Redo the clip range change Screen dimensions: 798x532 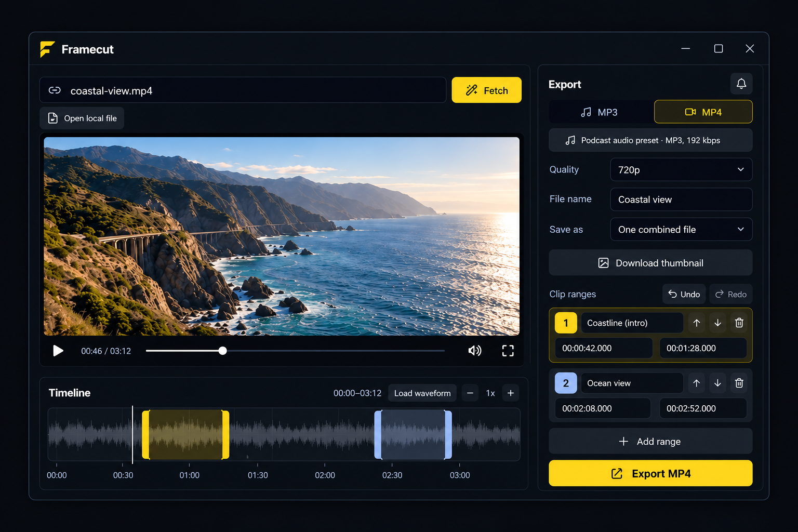pyautogui.click(x=730, y=294)
